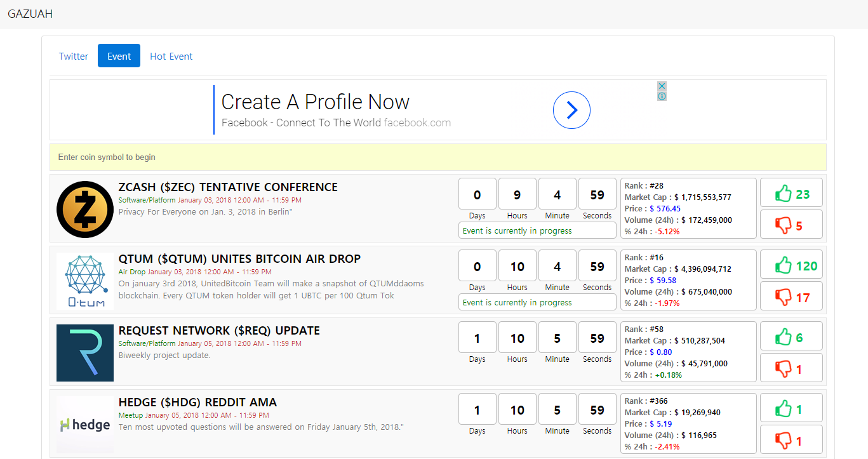Click Zcash 'Event is currently in progress' status
This screenshot has width=868, height=459.
click(537, 230)
